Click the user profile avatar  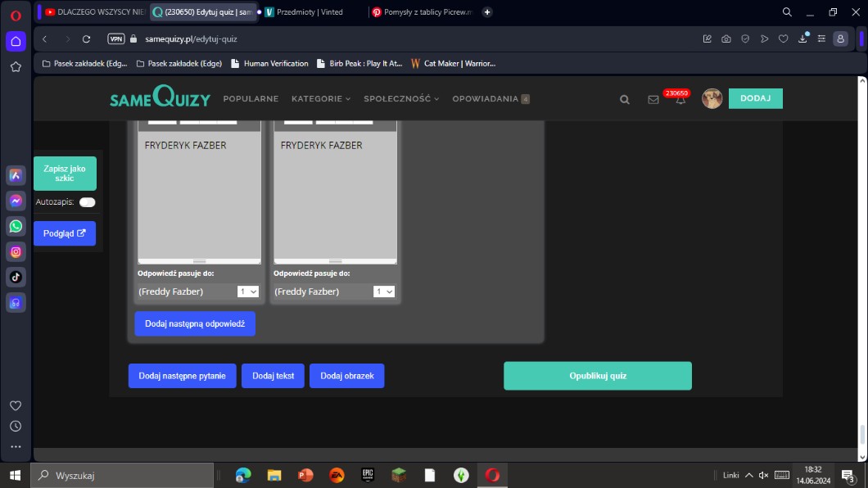pyautogui.click(x=712, y=98)
